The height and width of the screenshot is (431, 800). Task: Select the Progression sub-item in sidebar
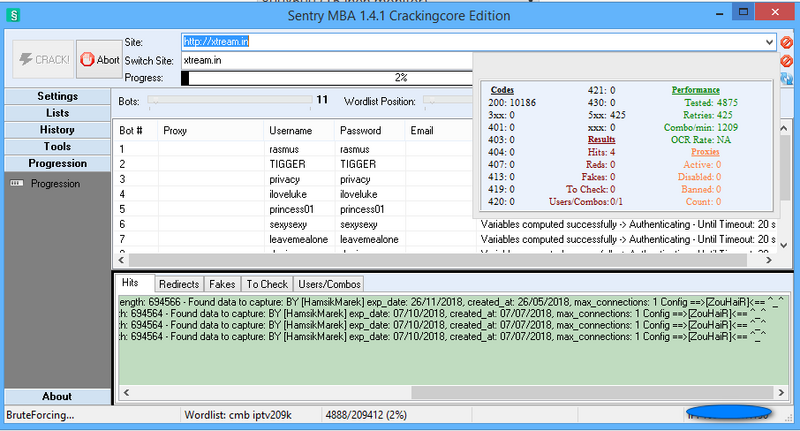click(x=55, y=184)
